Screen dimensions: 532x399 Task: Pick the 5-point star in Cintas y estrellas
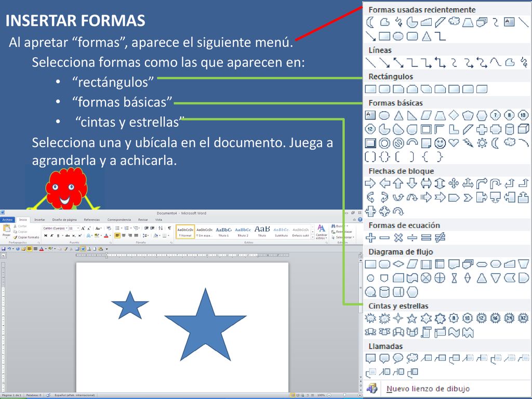pyautogui.click(x=412, y=318)
